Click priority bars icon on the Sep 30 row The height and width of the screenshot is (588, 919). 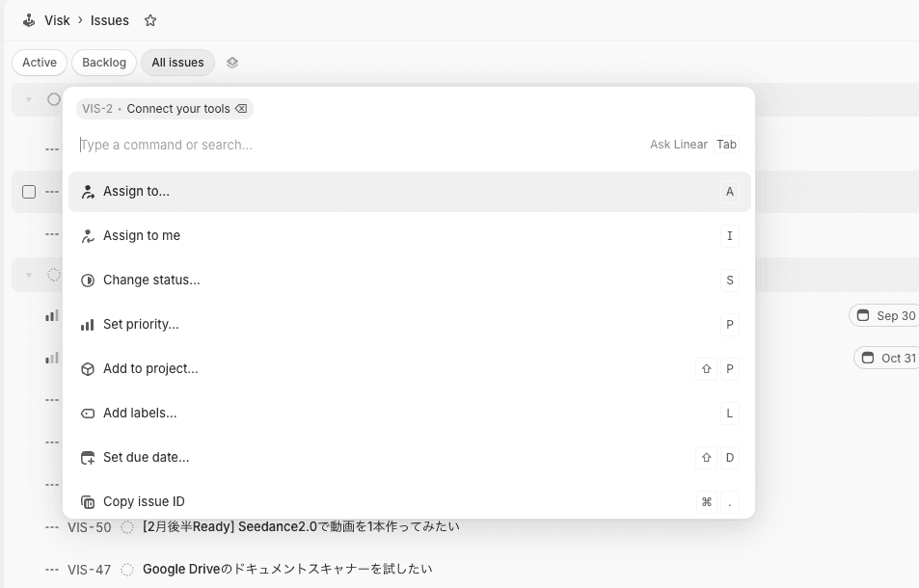52,315
